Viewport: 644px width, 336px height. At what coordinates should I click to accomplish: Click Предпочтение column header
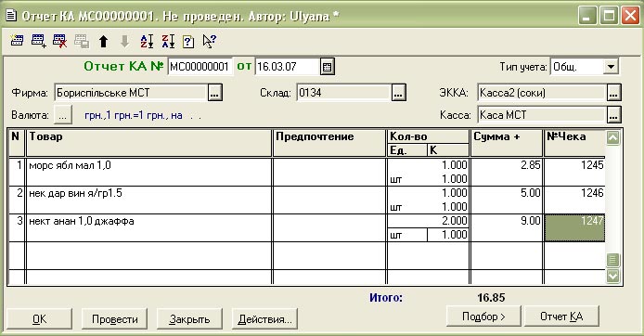[329, 143]
